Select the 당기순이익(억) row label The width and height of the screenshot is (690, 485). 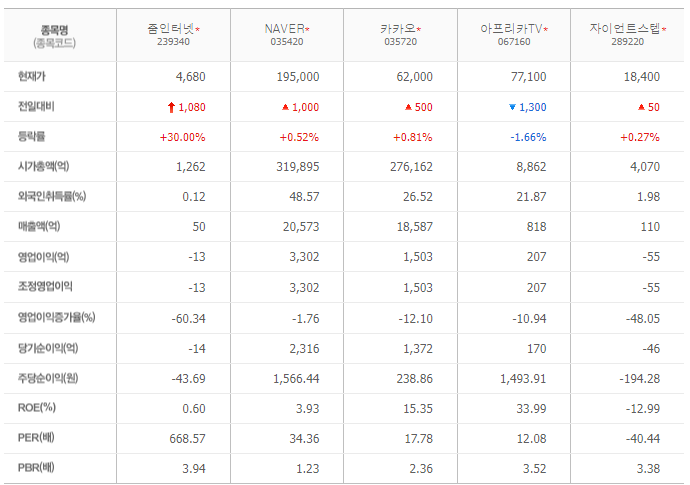click(48, 348)
